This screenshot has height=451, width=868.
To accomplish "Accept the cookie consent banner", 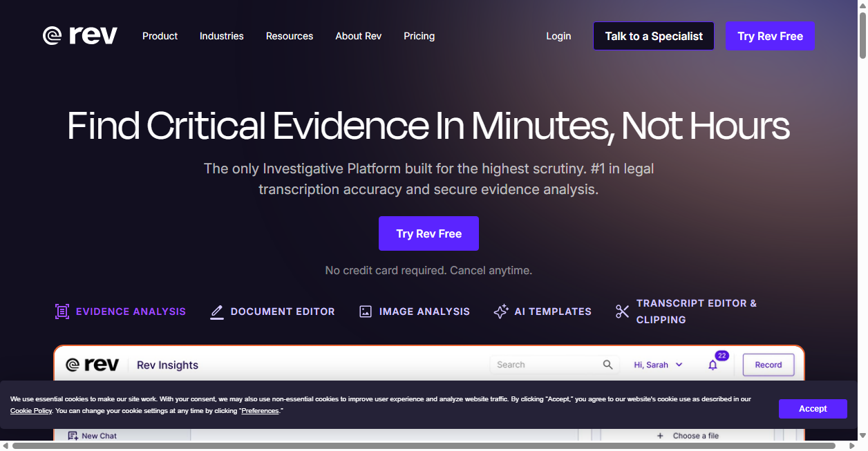I will click(x=813, y=409).
